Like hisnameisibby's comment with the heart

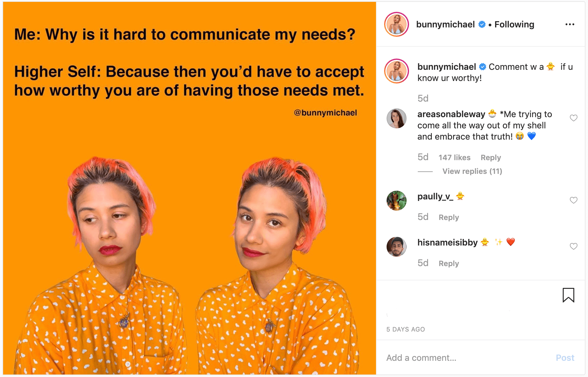(573, 246)
